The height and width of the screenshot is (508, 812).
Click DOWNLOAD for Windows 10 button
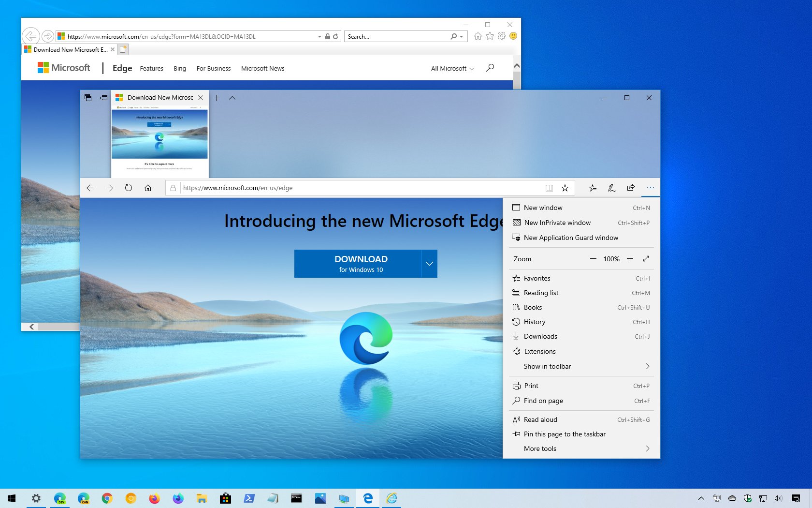(x=361, y=263)
